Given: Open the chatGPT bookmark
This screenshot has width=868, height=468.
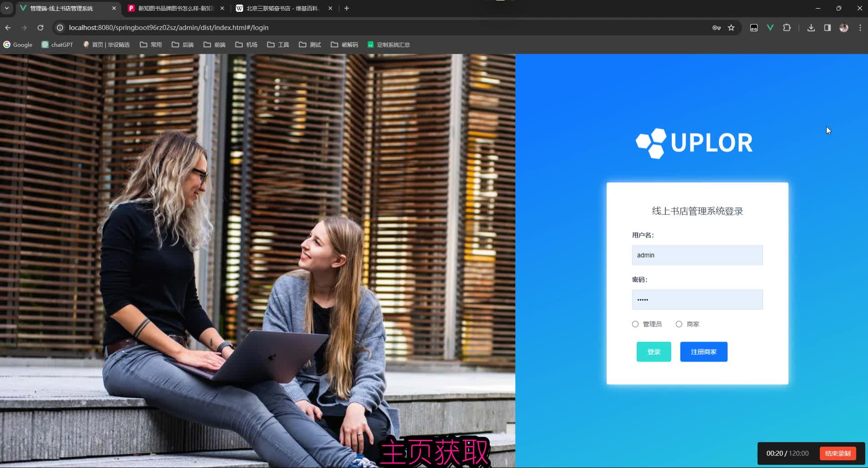Looking at the screenshot, I should tap(57, 45).
